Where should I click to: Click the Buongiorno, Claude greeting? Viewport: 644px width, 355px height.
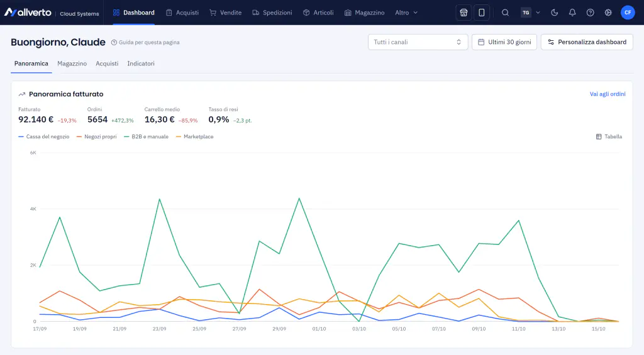[x=58, y=42]
